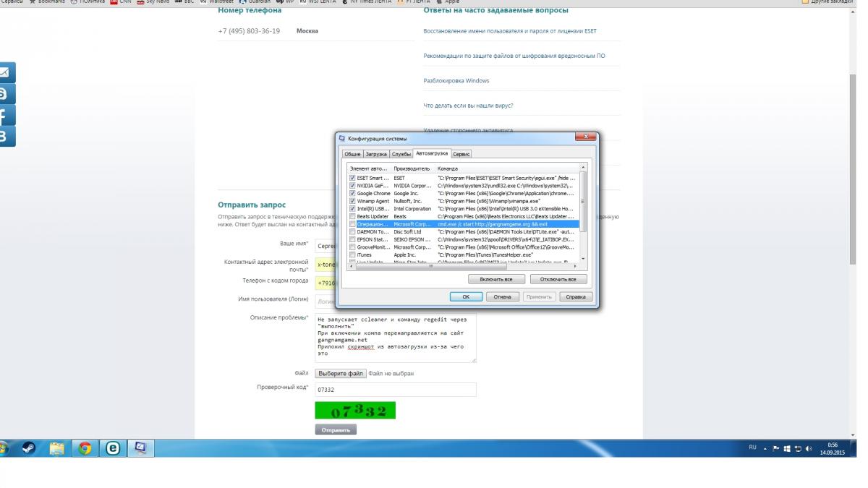Screen dimensions: 868x488
Task: Select the cmd.exe gangnamgame.org startup row
Action: point(464,224)
